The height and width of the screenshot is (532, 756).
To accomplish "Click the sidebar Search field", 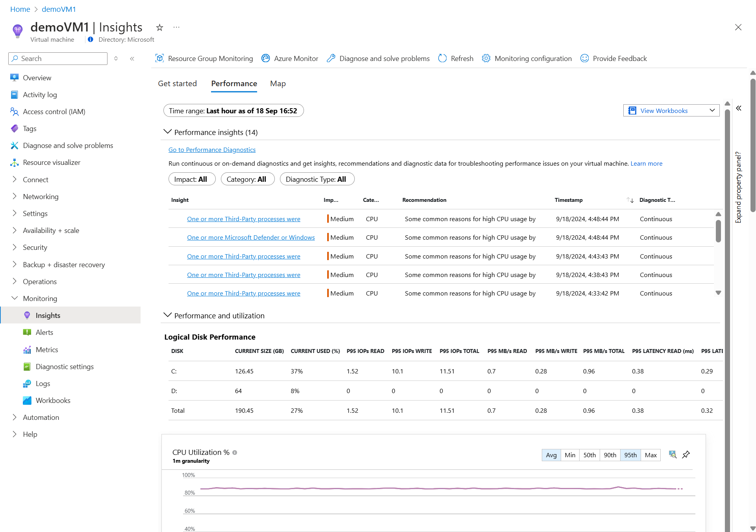I will [x=58, y=59].
